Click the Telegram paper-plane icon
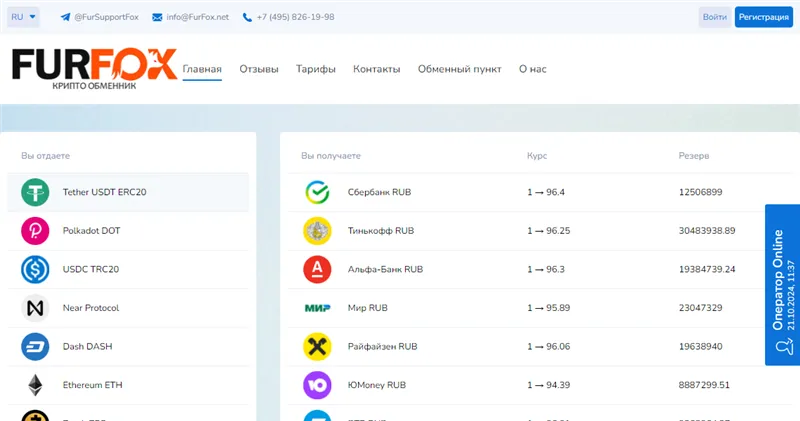 point(65,17)
